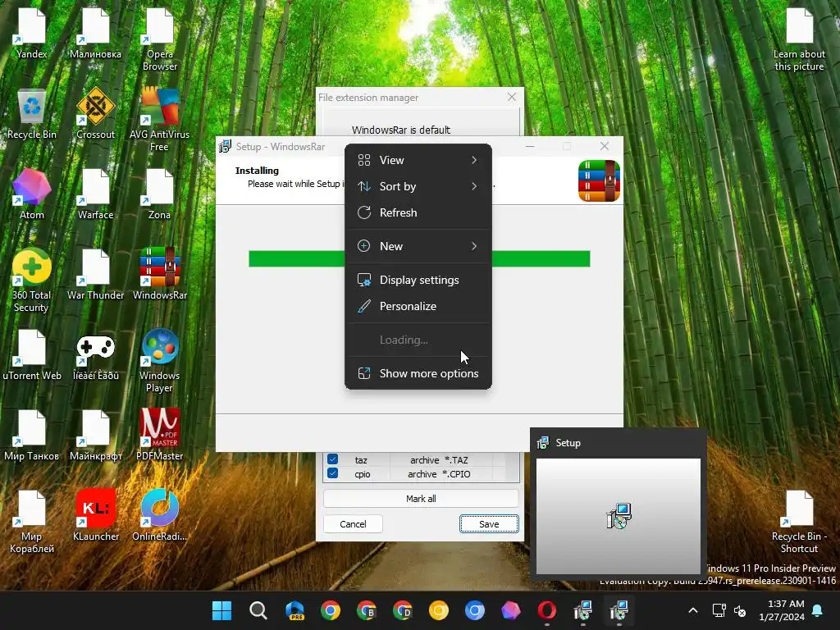The image size is (840, 630).
Task: Open the Малиновка desktop shortcut
Action: point(95,33)
